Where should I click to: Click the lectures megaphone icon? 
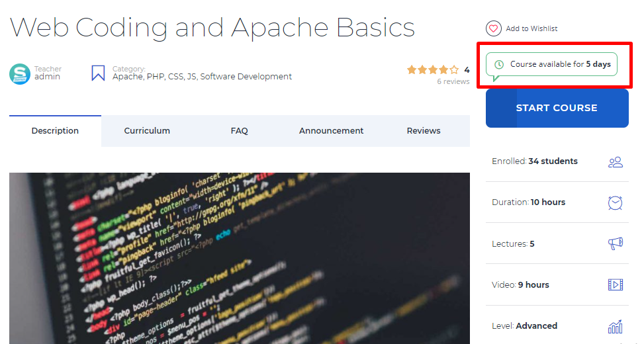pos(616,243)
